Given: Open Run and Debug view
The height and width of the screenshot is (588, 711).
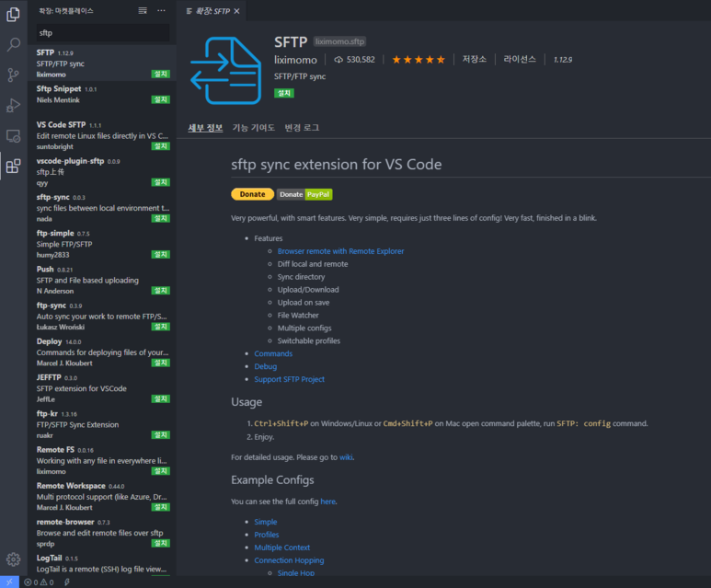Looking at the screenshot, I should click(13, 105).
